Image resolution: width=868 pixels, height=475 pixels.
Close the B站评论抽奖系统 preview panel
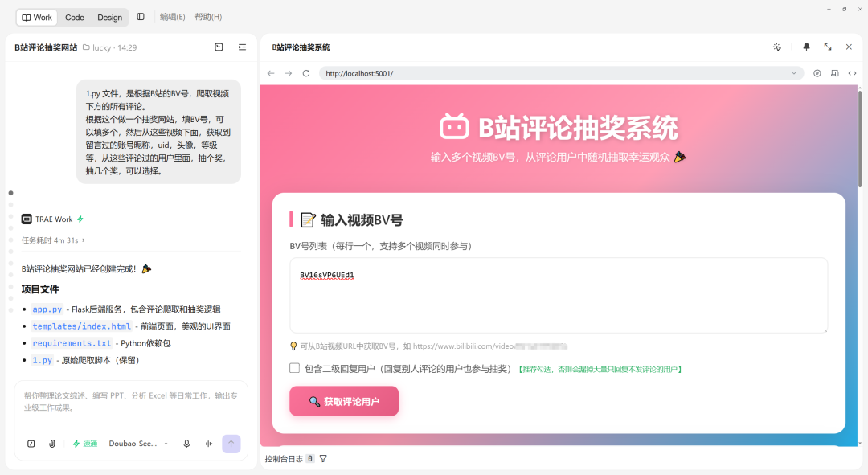click(849, 47)
